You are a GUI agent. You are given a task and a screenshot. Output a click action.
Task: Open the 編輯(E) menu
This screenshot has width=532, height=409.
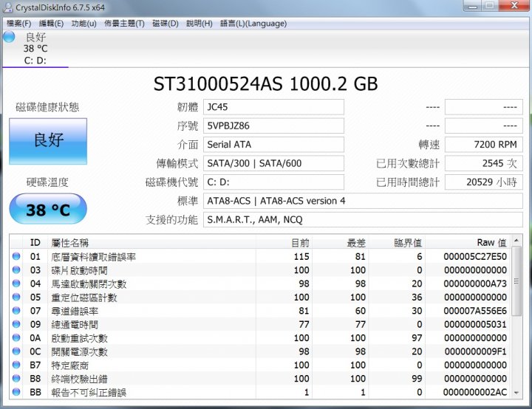(x=51, y=24)
